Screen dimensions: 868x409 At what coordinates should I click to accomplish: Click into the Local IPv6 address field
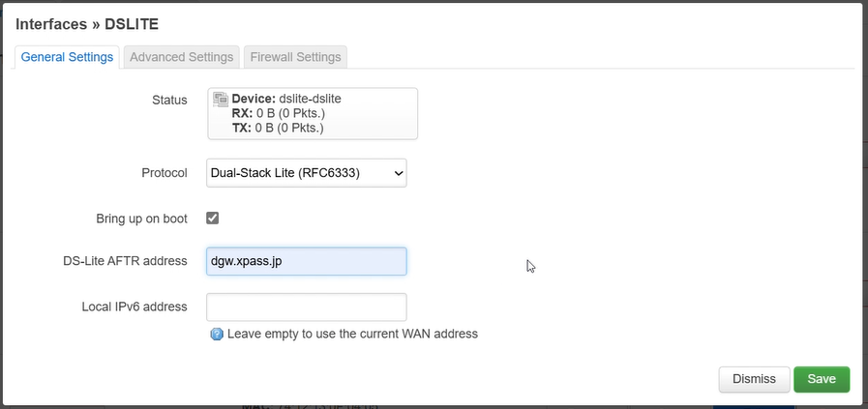[x=306, y=307]
